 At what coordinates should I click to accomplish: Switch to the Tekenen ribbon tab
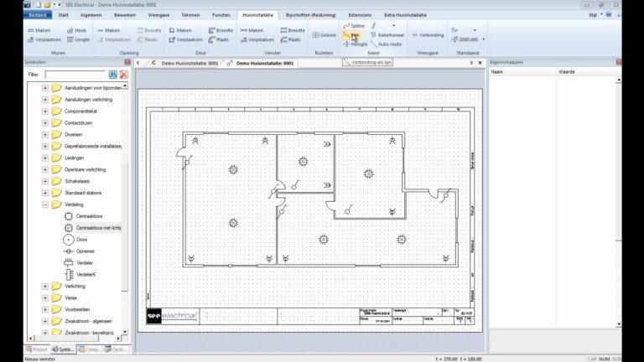point(190,15)
